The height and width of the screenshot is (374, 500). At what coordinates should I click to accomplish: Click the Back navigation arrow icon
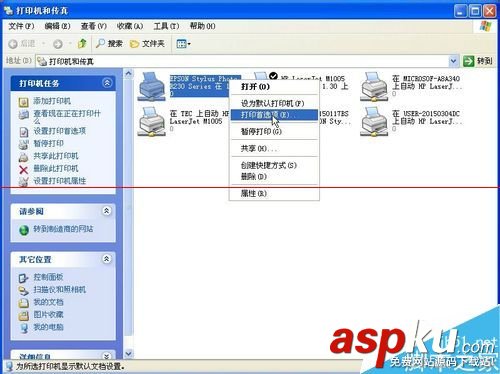tap(13, 44)
